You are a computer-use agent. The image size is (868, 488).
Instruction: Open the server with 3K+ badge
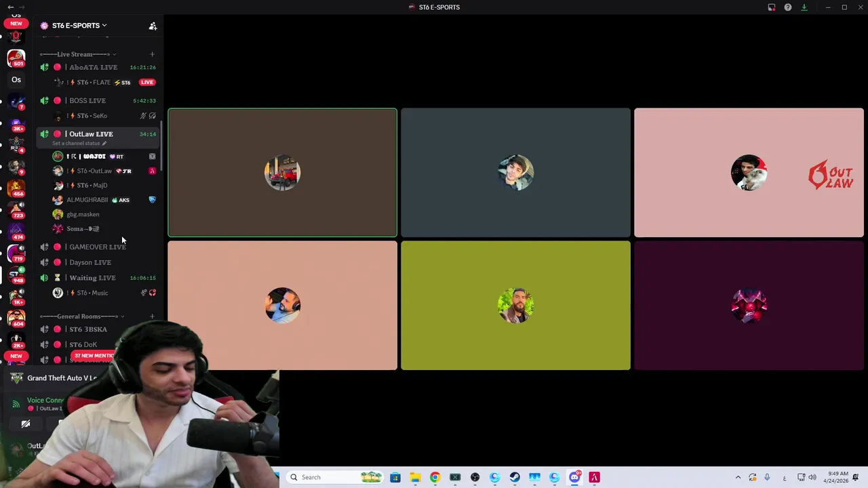(x=16, y=125)
